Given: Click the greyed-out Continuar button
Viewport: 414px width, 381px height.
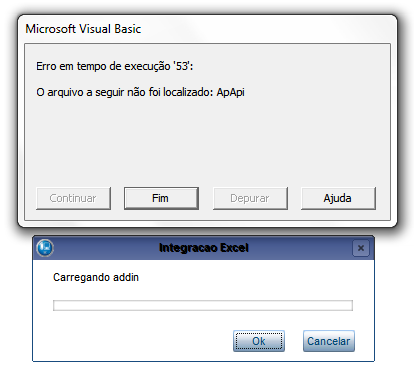Looking at the screenshot, I should coord(73,198).
